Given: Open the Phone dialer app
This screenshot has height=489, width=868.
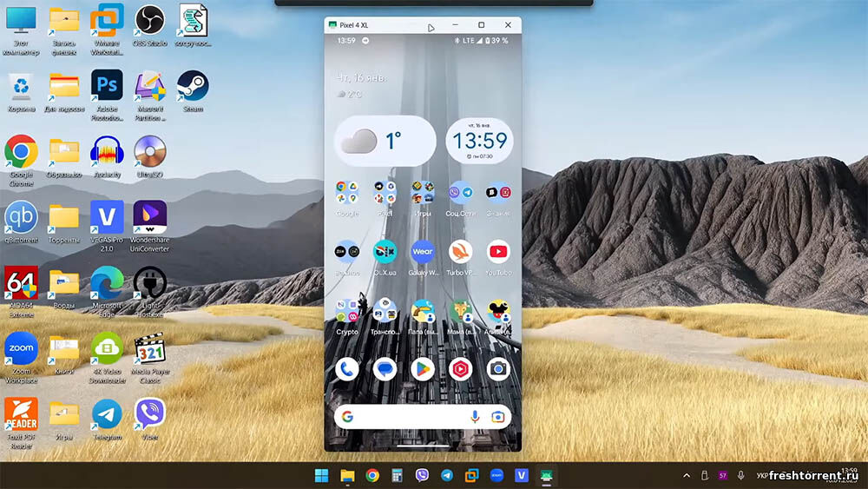Looking at the screenshot, I should pyautogui.click(x=347, y=369).
